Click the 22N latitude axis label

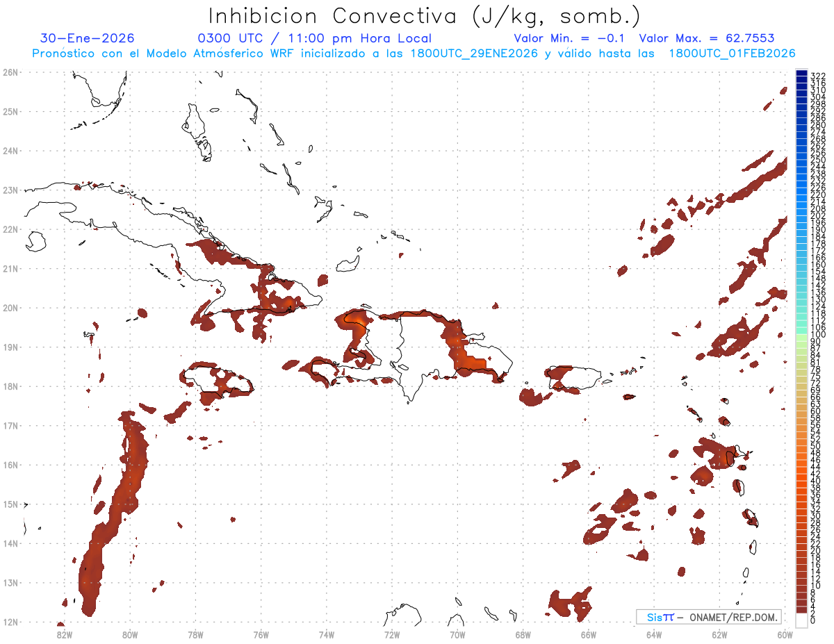[10, 229]
